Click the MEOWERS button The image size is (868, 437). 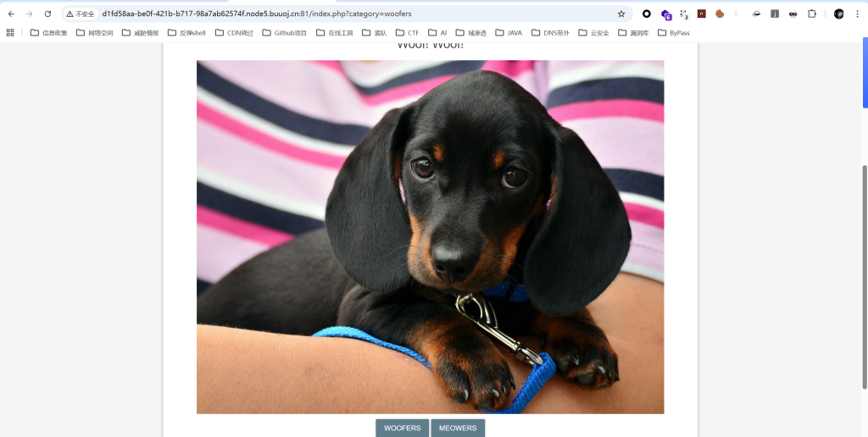point(458,428)
